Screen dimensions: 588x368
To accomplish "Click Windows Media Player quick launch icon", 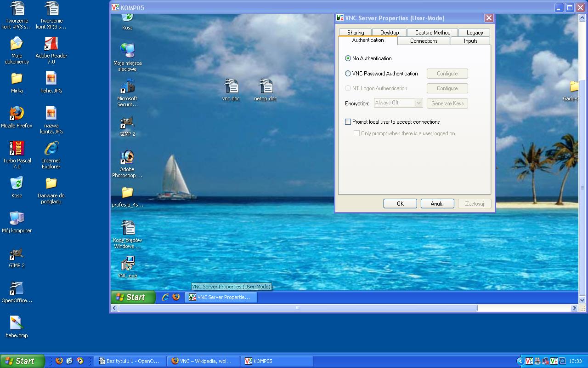I will 80,361.
